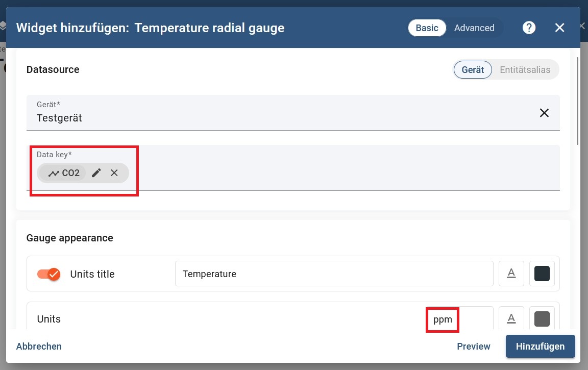The width and height of the screenshot is (588, 370).
Task: Click the CO2 timeseries chip label
Action: point(64,173)
